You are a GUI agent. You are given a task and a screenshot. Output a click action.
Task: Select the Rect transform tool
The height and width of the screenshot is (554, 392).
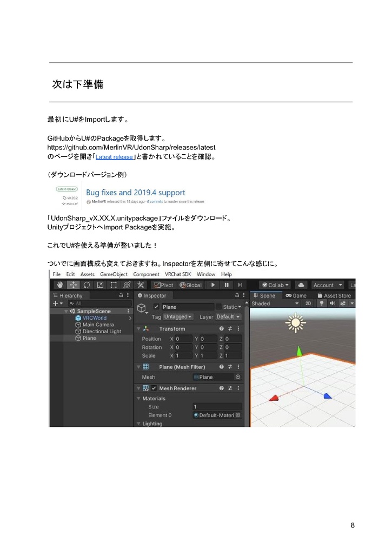point(114,285)
